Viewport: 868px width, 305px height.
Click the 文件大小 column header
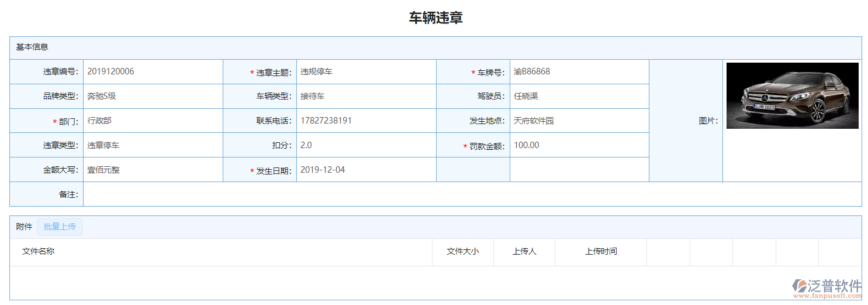tap(463, 251)
